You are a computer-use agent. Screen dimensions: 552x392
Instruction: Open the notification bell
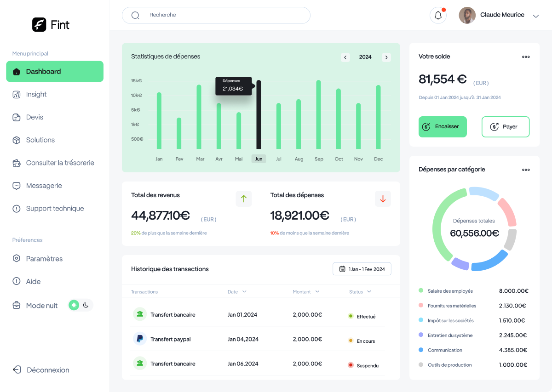(438, 15)
